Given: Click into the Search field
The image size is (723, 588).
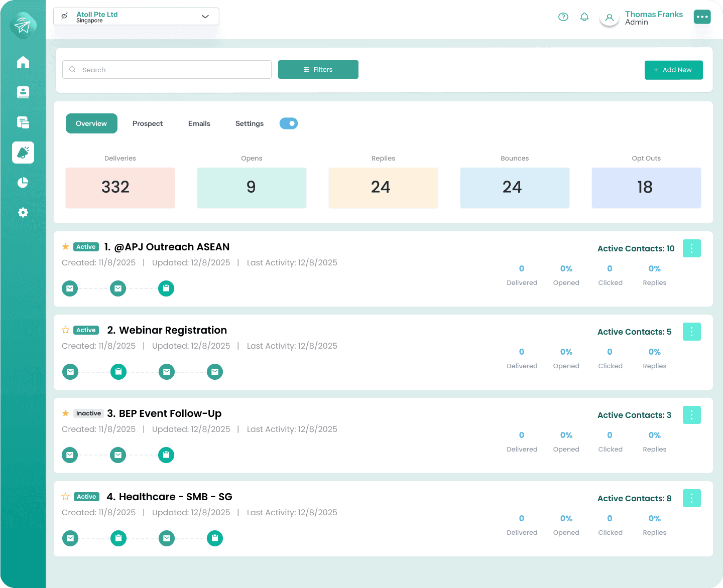Looking at the screenshot, I should pyautogui.click(x=167, y=69).
